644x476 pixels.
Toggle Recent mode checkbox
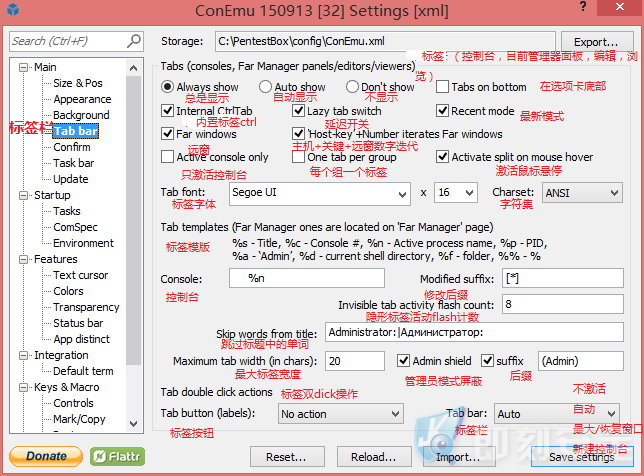pos(442,110)
